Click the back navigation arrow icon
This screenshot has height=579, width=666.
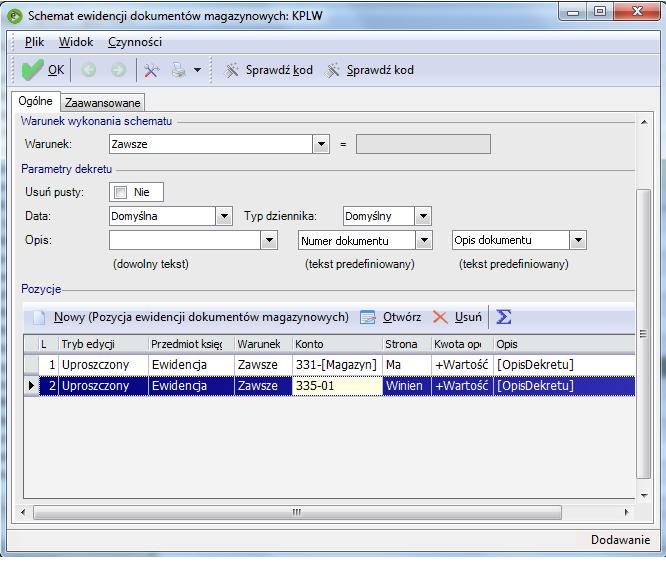pos(88,70)
